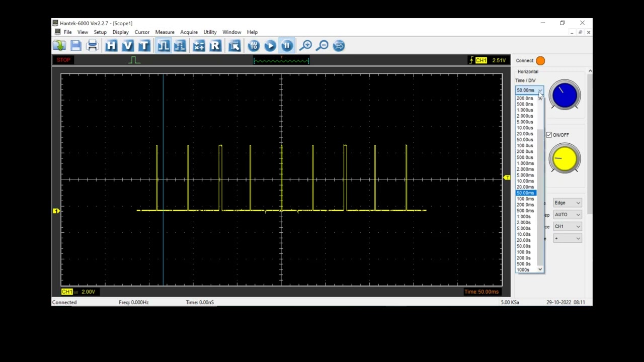The image size is (644, 362).
Task: Click the CH1 2.00V scale label
Action: point(79,292)
